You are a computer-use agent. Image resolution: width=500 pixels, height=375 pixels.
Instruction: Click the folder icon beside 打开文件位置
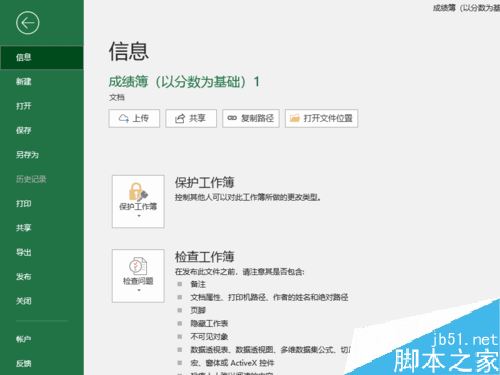pyautogui.click(x=295, y=118)
